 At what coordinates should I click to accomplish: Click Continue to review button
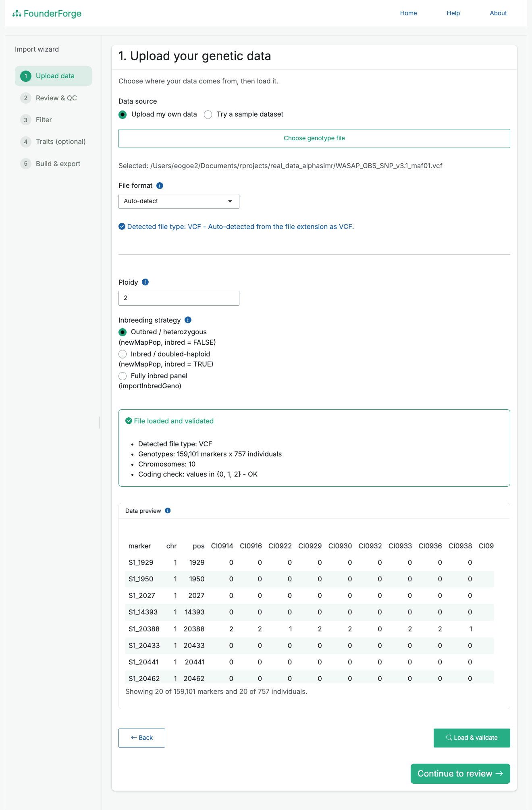[x=460, y=774]
